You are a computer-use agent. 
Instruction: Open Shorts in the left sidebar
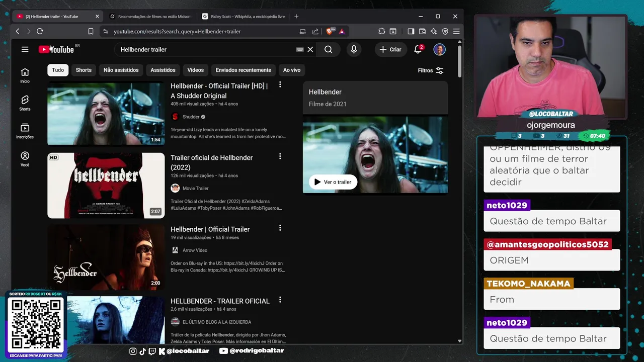[x=25, y=103]
